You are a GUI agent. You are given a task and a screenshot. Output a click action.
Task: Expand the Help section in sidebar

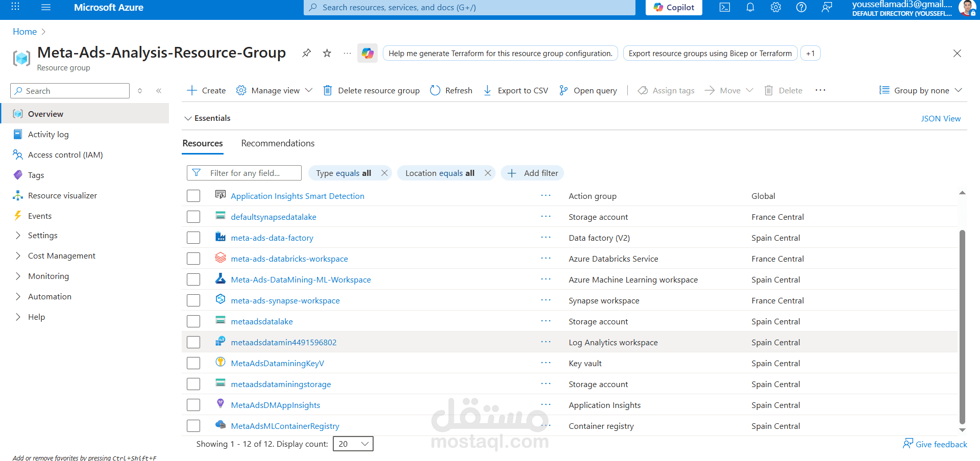pos(18,317)
